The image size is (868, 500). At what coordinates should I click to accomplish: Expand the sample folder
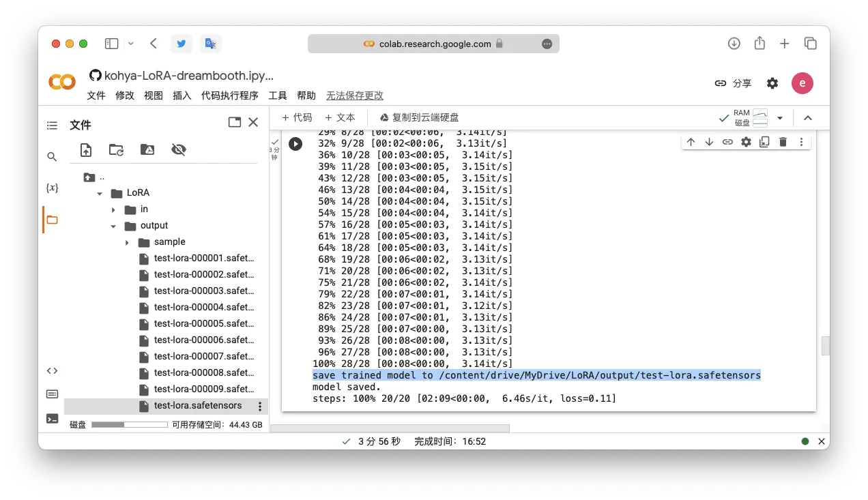click(x=127, y=242)
